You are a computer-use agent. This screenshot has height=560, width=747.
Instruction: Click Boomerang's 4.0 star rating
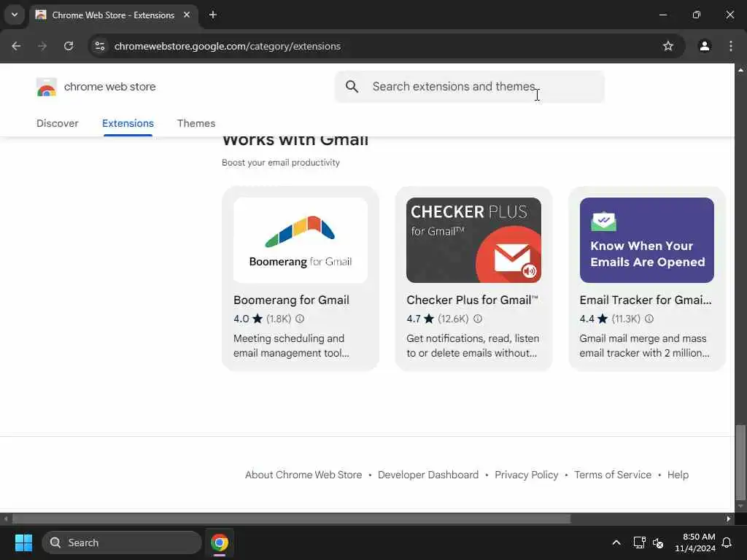click(248, 319)
